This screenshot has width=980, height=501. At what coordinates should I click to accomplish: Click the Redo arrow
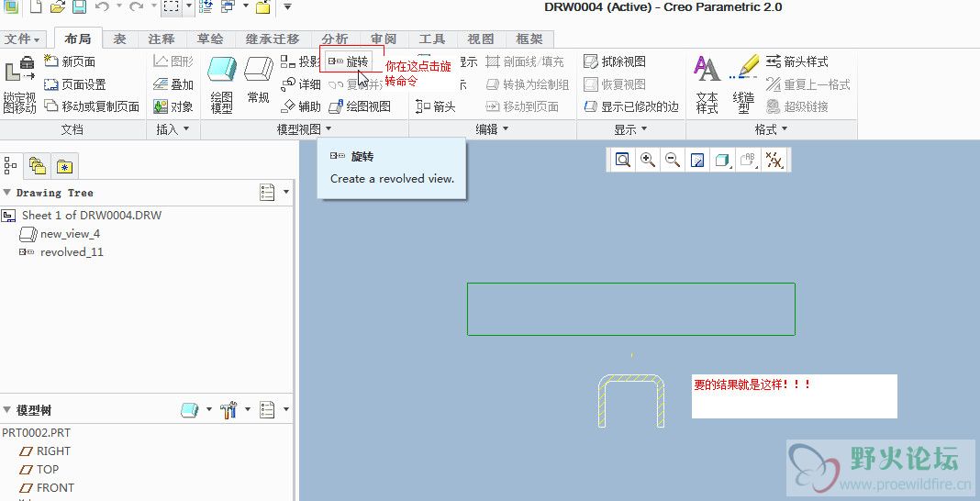136,7
